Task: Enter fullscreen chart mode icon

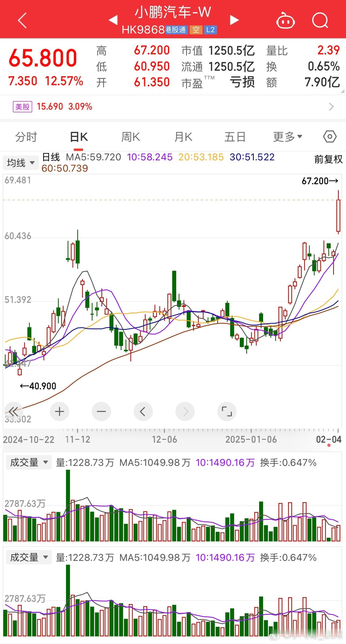Action: (x=227, y=411)
